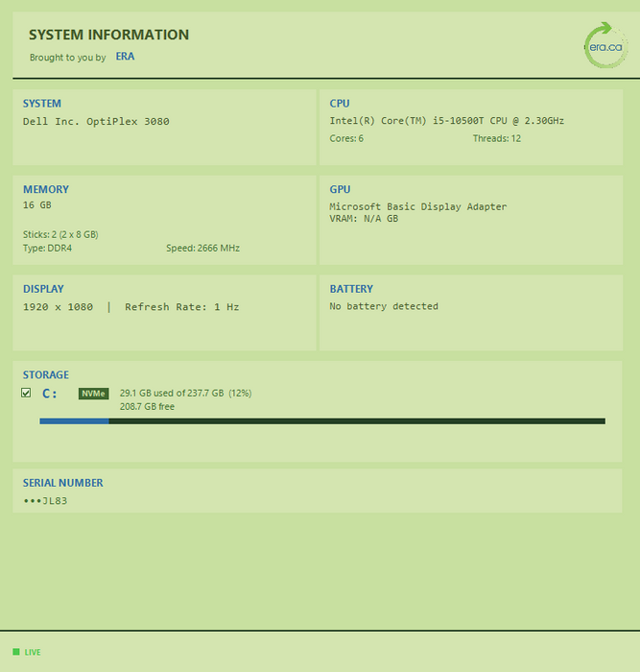This screenshot has width=640, height=672.
Task: Select 'No battery detected' text
Action: tap(384, 306)
